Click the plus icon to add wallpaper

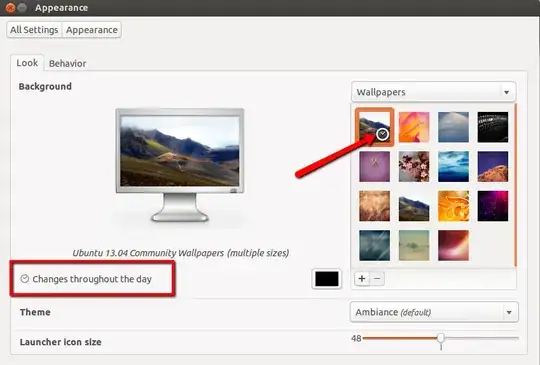(362, 279)
